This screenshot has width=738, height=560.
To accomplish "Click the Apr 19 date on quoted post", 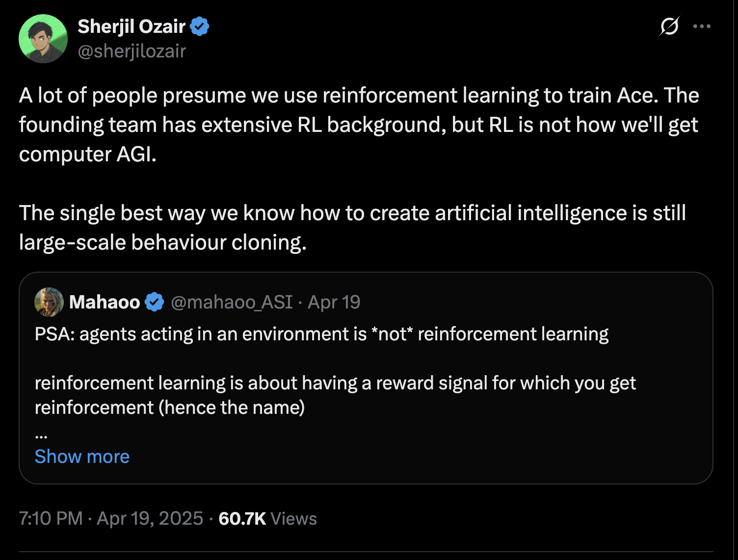I will pyautogui.click(x=334, y=302).
